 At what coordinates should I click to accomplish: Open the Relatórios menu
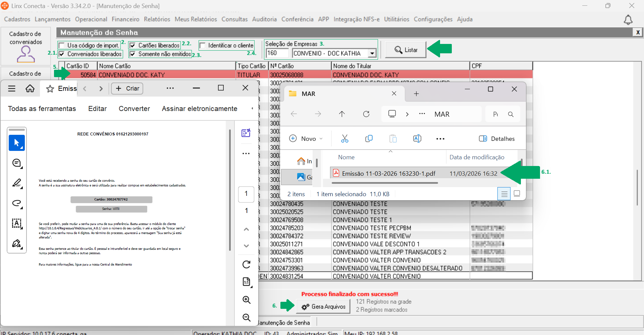(x=157, y=19)
